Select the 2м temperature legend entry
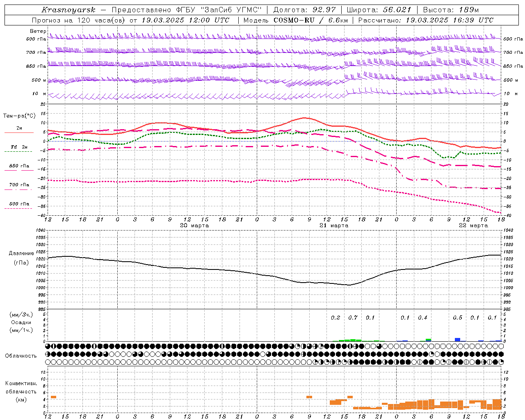This screenshot has width=525, height=420. pos(19,128)
